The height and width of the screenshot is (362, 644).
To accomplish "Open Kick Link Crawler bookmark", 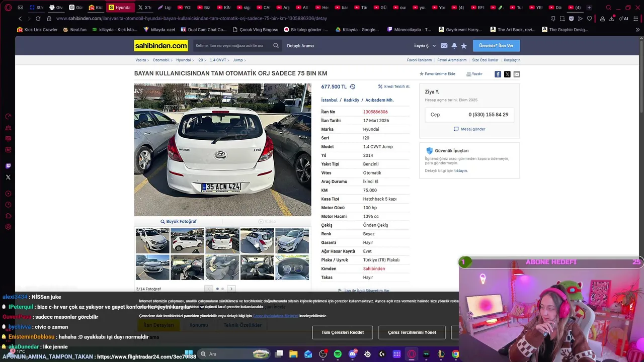I will [x=37, y=30].
